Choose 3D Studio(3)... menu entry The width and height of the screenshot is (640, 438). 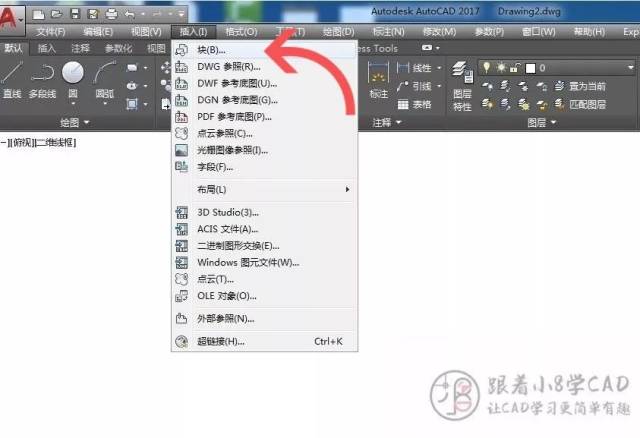click(x=264, y=213)
